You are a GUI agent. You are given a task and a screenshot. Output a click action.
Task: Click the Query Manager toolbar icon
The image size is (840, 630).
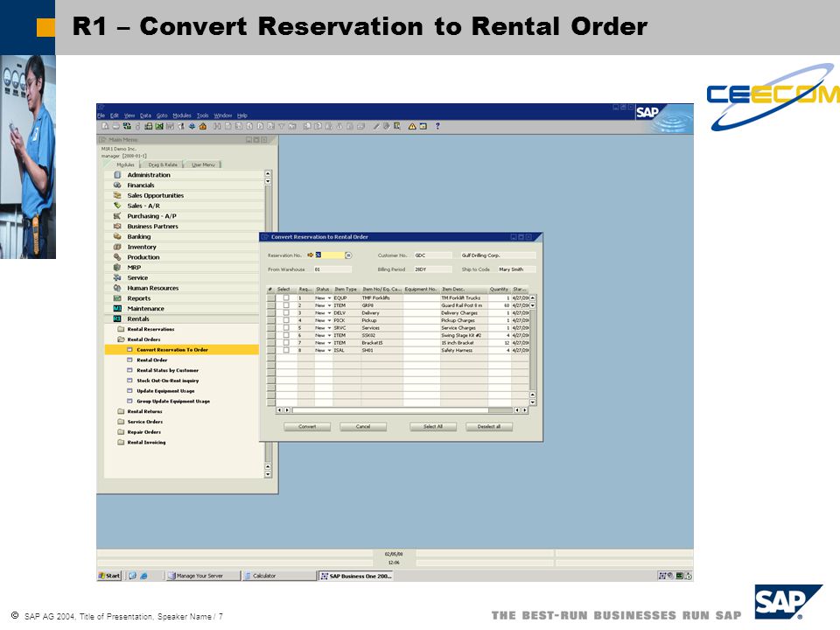(397, 126)
